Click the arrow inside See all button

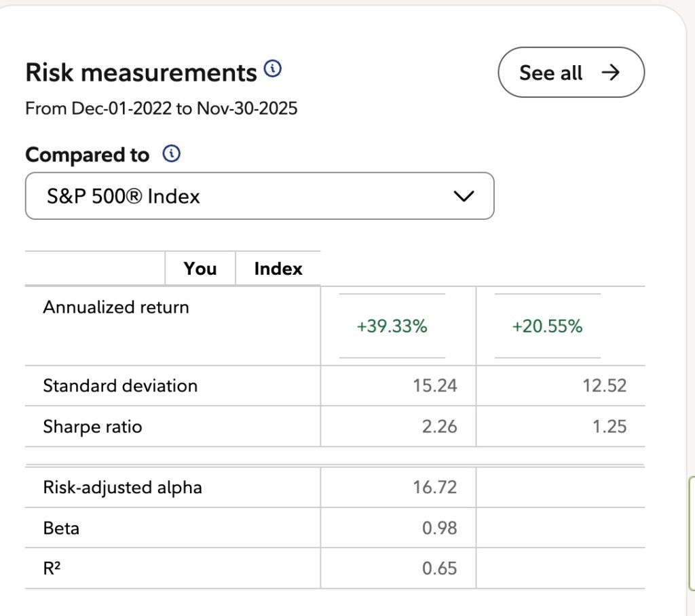coord(611,73)
